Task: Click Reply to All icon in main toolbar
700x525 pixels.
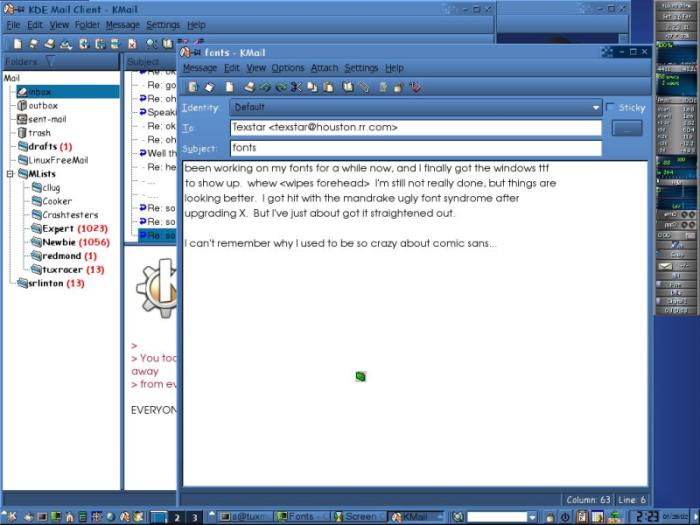Action: point(100,43)
